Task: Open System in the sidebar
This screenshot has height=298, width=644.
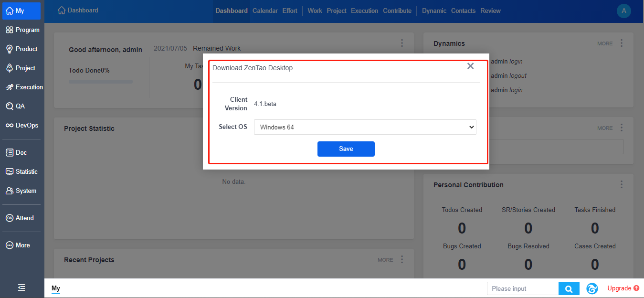Action: pos(22,191)
